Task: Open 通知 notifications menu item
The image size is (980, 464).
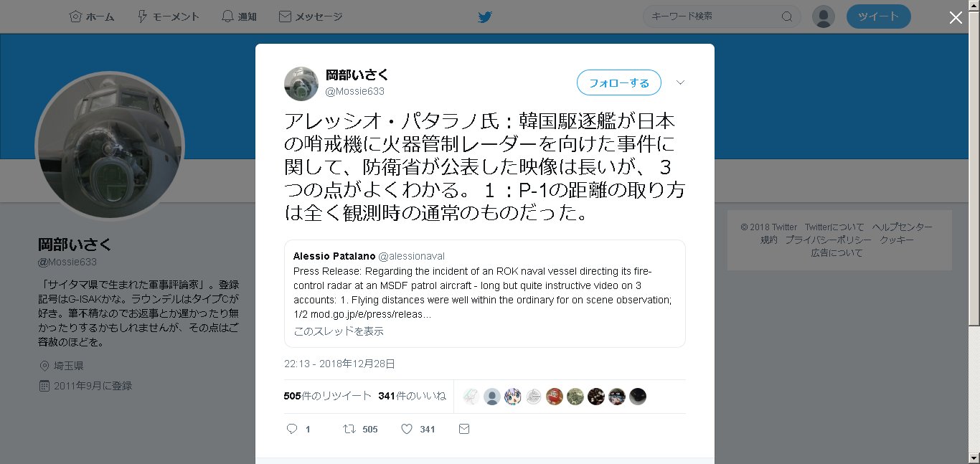Action: tap(239, 16)
